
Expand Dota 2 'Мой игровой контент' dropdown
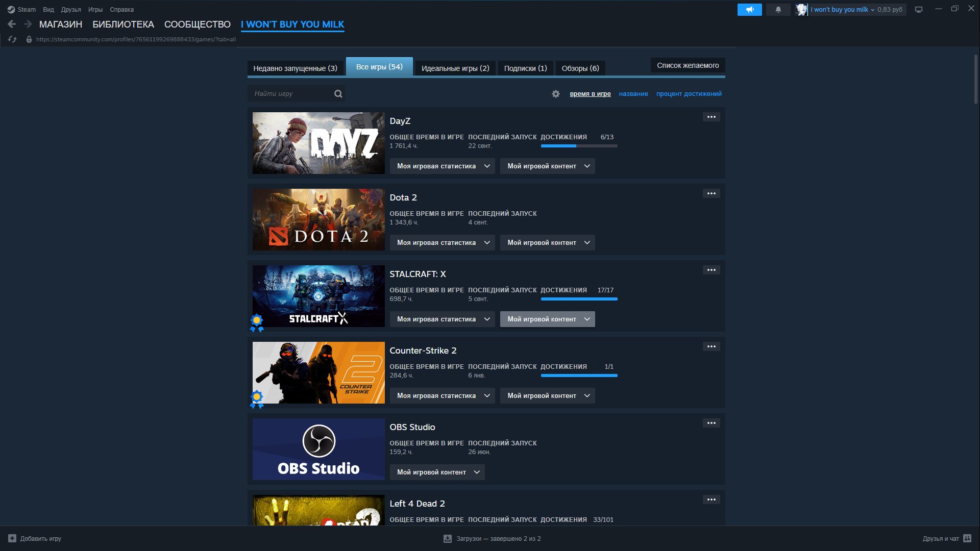(548, 243)
